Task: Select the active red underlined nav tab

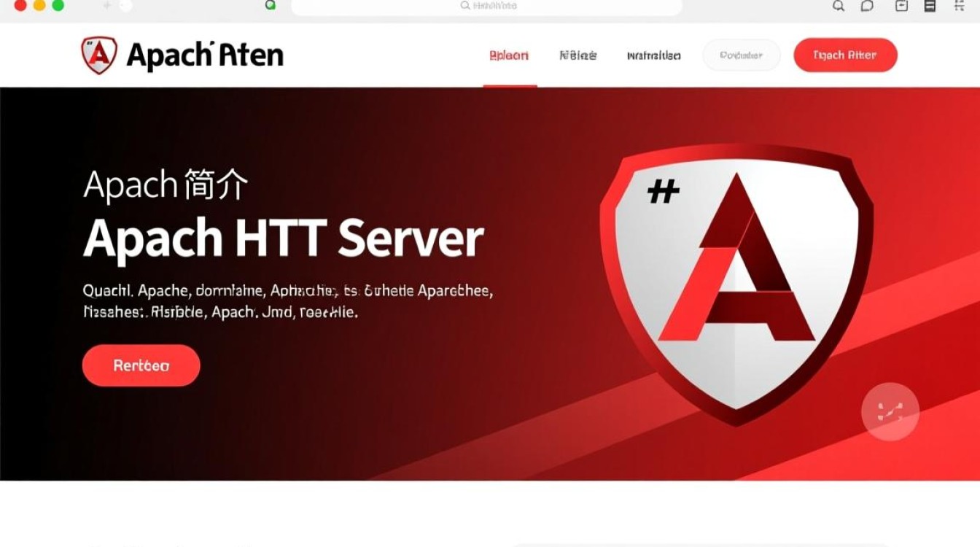Action: pyautogui.click(x=509, y=55)
